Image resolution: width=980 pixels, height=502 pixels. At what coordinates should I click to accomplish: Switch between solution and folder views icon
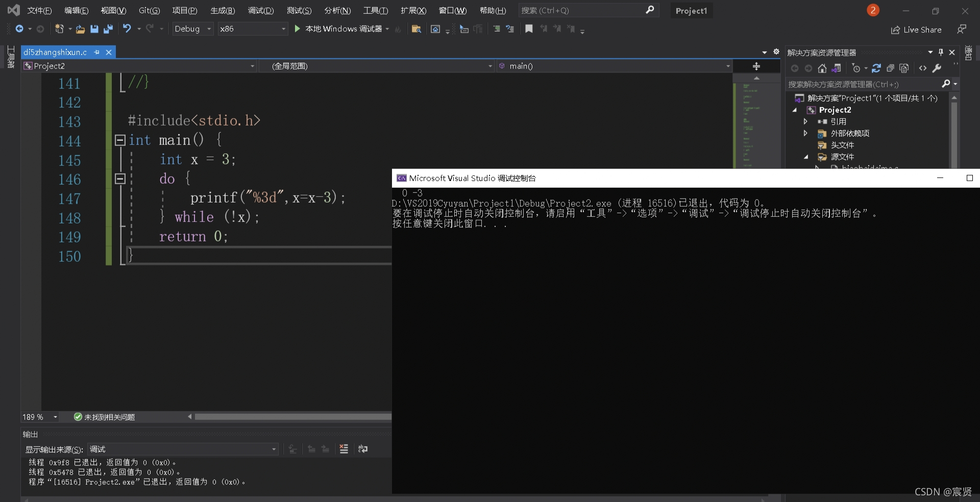[x=836, y=68]
